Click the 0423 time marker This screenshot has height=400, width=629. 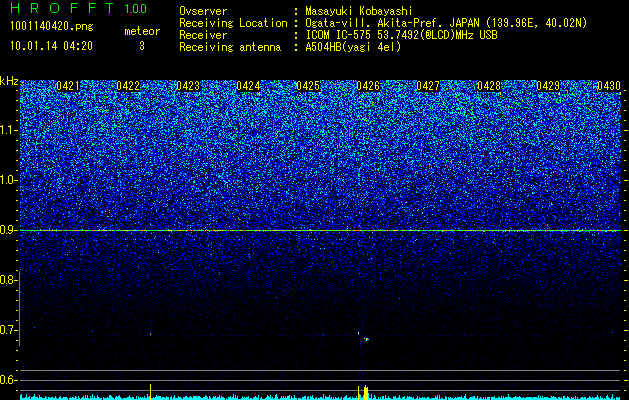click(188, 86)
